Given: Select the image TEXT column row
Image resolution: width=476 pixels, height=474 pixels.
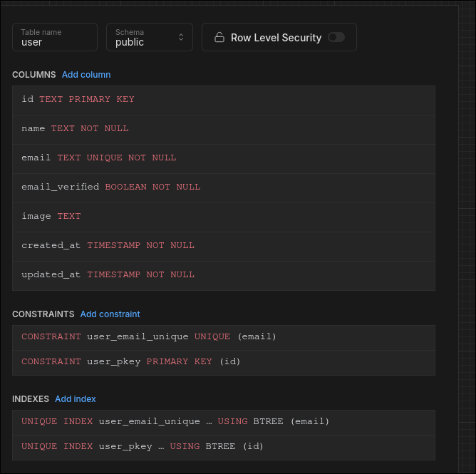Looking at the screenshot, I should 223,217.
